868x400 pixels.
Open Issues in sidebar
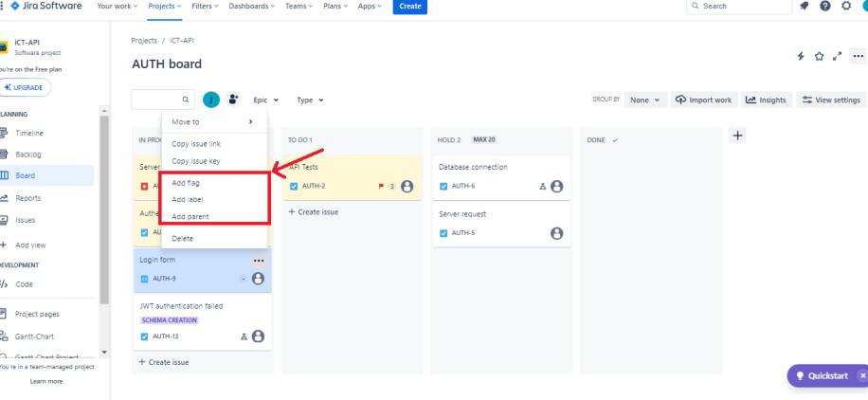tap(26, 220)
